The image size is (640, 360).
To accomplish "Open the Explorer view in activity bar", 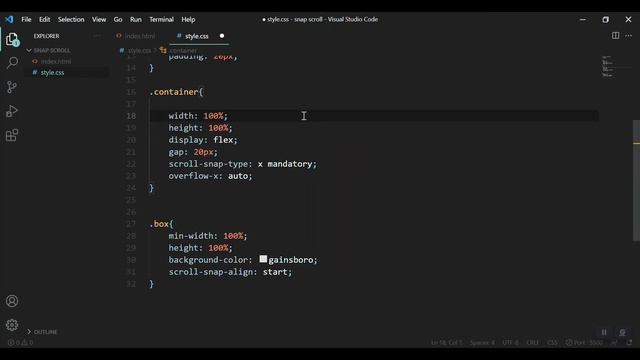I will click(12, 40).
